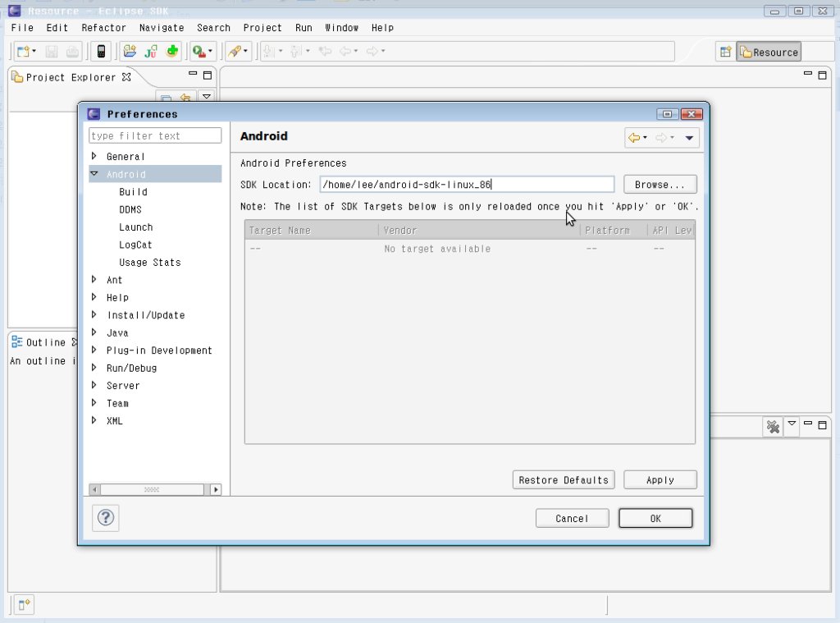Open the Edit menu
The height and width of the screenshot is (623, 840).
[x=57, y=28]
